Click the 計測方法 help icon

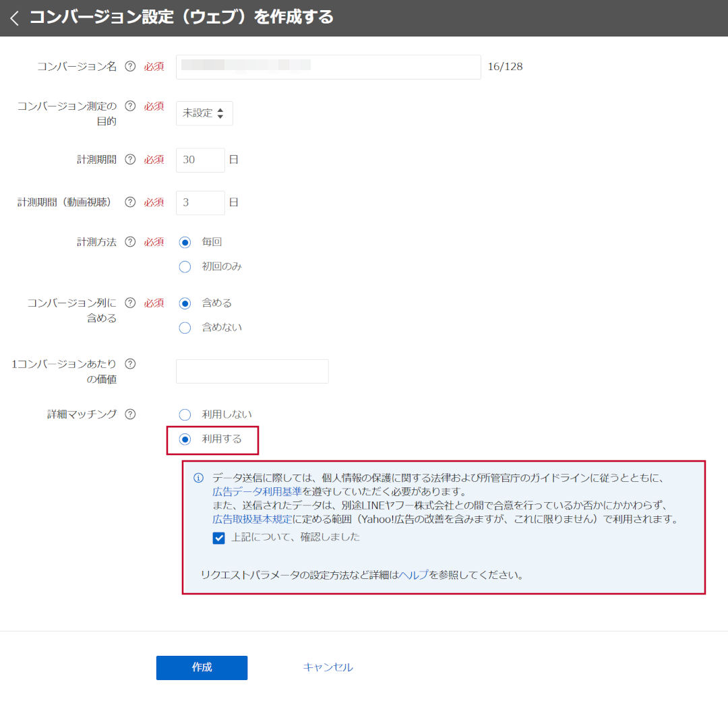pos(131,242)
